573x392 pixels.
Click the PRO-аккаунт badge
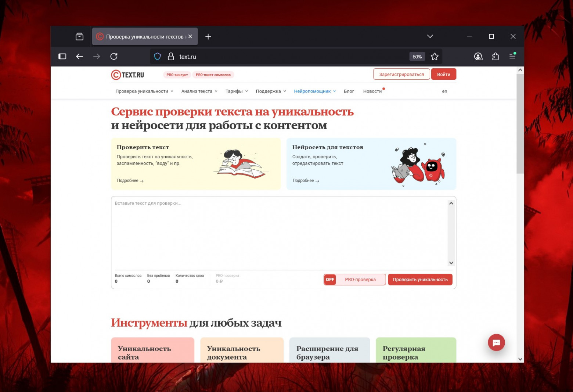[x=177, y=75]
